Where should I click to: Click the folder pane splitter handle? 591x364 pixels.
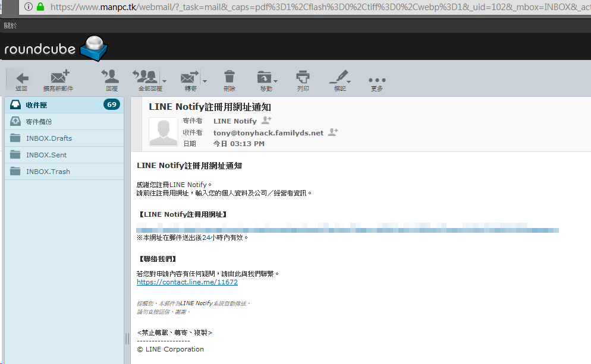click(127, 339)
